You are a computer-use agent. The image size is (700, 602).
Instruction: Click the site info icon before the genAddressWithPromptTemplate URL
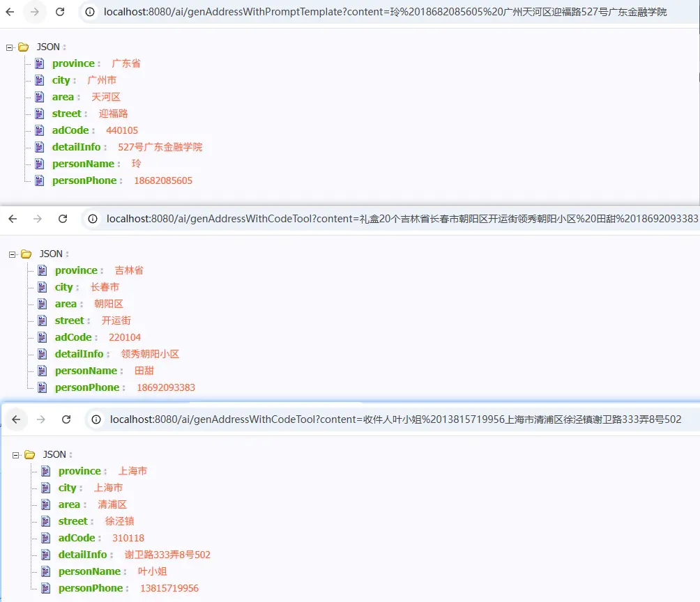point(90,12)
